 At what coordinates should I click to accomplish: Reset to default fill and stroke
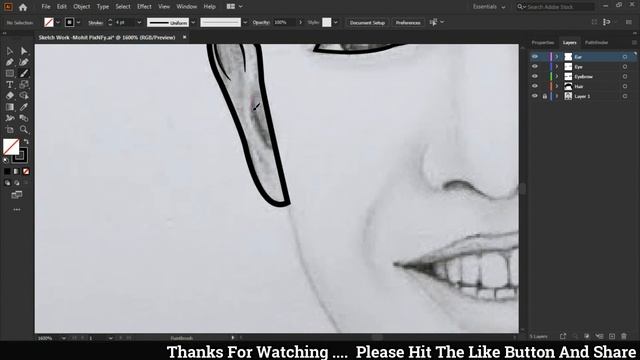6,160
